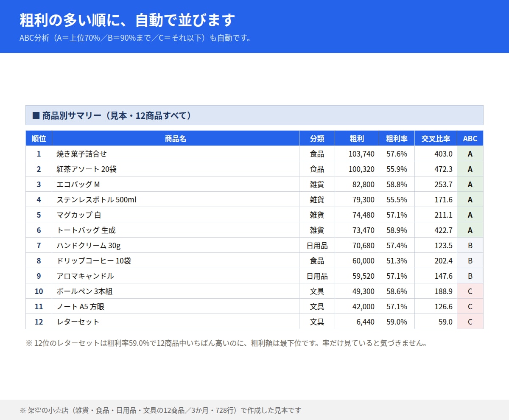Click the 171.6 cross ratio cell

tap(436, 199)
